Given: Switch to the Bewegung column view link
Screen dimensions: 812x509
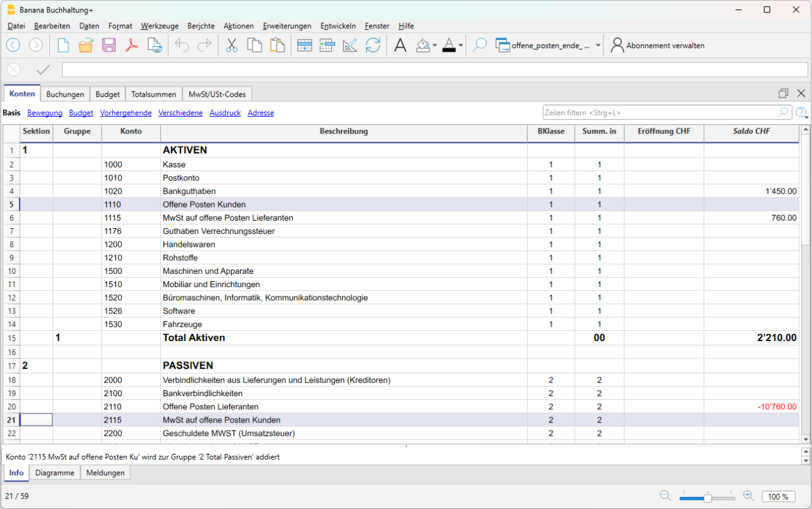Looking at the screenshot, I should click(x=44, y=113).
